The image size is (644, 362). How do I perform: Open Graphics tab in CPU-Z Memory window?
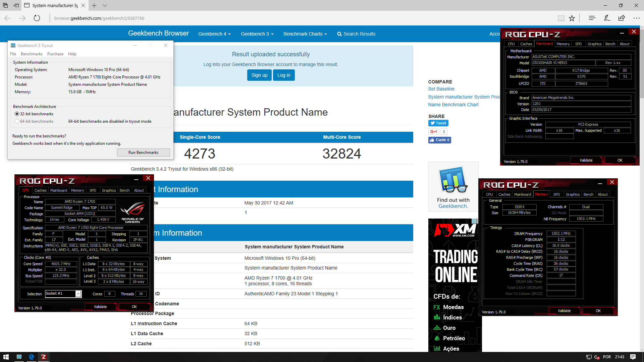pyautogui.click(x=573, y=194)
